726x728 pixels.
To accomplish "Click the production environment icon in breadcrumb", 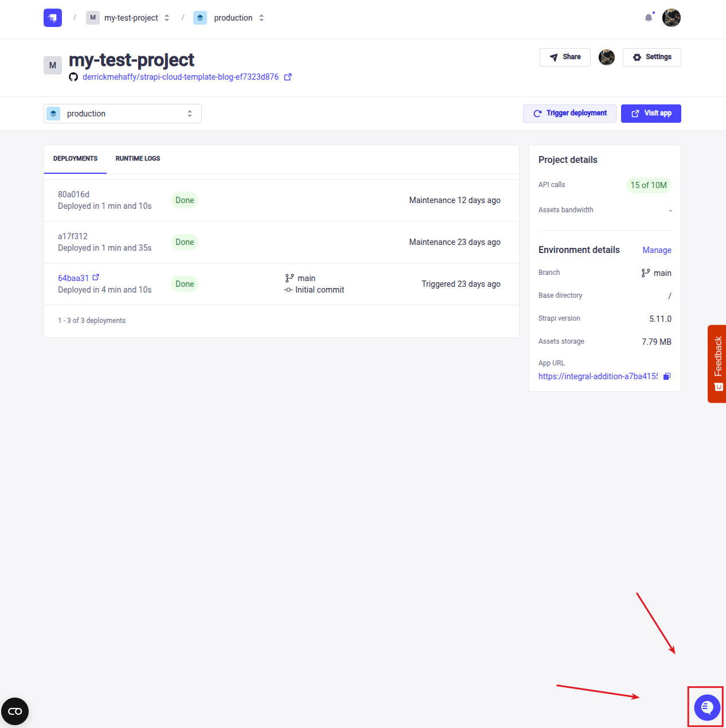I will 200,18.
